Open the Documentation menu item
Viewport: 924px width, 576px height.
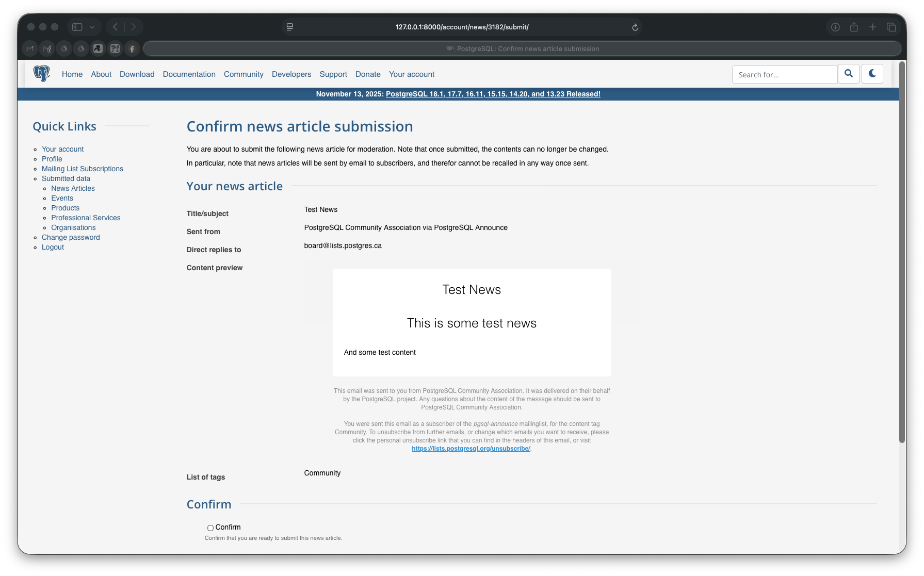(x=189, y=74)
